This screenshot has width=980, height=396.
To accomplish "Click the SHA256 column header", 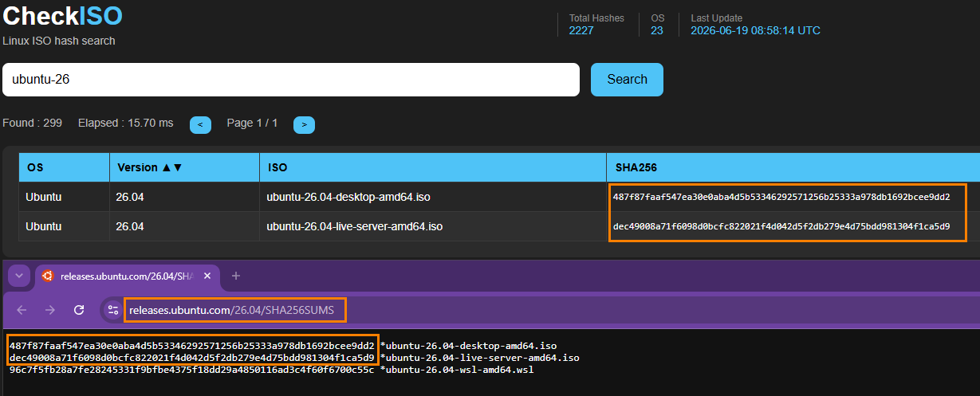I will coord(793,168).
